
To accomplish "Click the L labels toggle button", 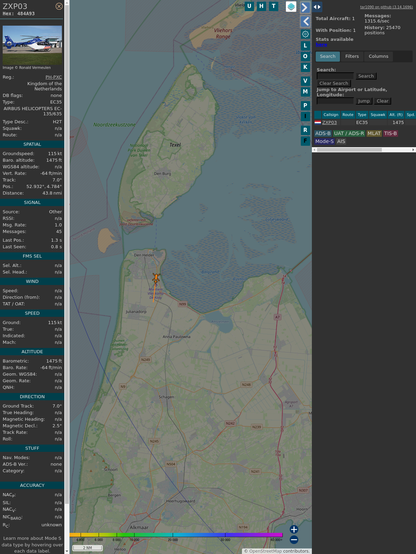I will (305, 45).
